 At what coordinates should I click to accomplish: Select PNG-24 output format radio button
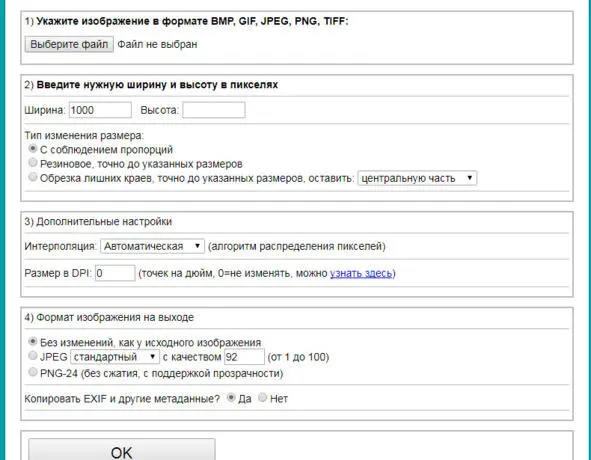coord(33,372)
